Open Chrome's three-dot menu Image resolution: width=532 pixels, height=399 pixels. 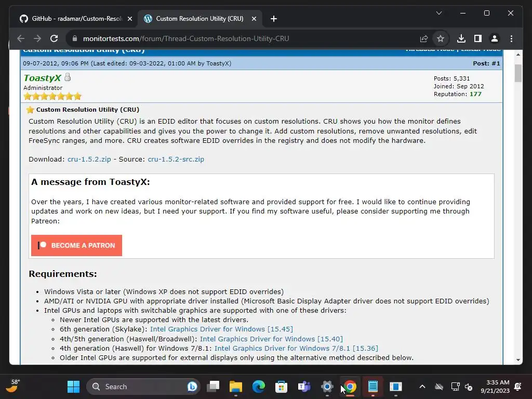[511, 38]
